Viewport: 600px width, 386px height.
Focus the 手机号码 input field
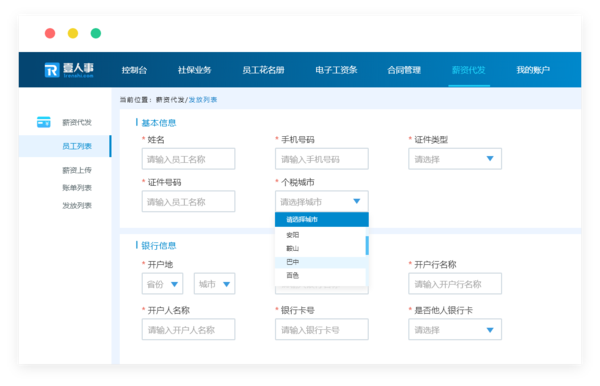click(321, 159)
